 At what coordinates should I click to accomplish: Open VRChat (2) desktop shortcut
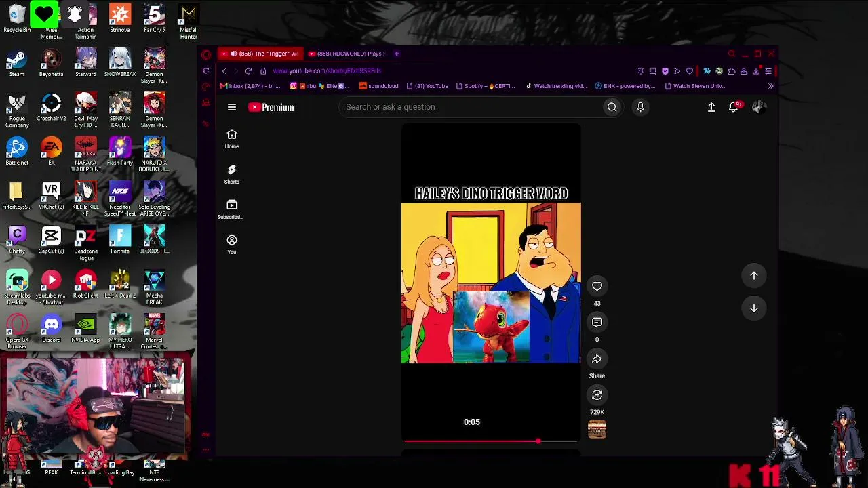click(x=52, y=197)
